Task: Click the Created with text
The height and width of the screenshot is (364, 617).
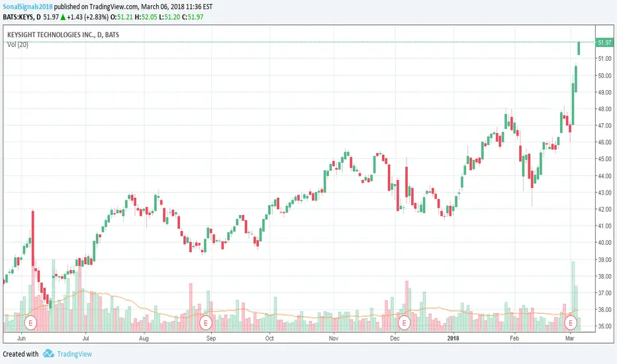Action: click(21, 354)
